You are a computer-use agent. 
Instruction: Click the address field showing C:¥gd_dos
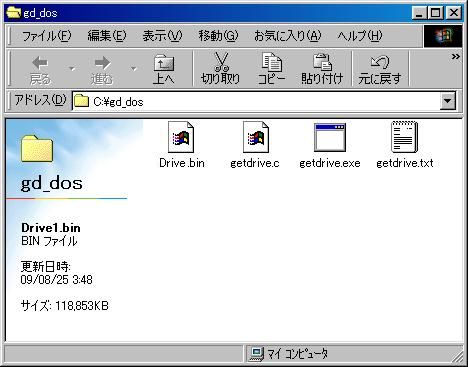(x=256, y=101)
